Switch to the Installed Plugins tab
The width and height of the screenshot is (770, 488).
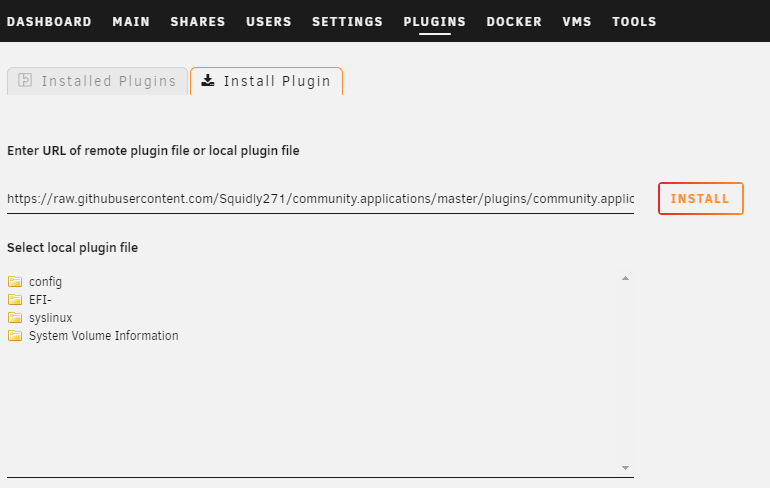point(97,81)
